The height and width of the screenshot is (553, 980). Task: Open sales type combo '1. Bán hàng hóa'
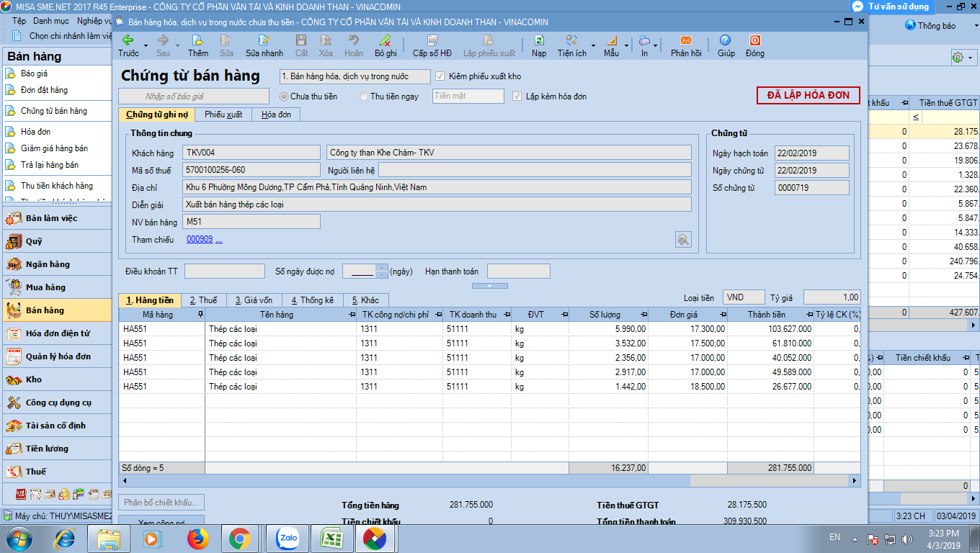355,76
